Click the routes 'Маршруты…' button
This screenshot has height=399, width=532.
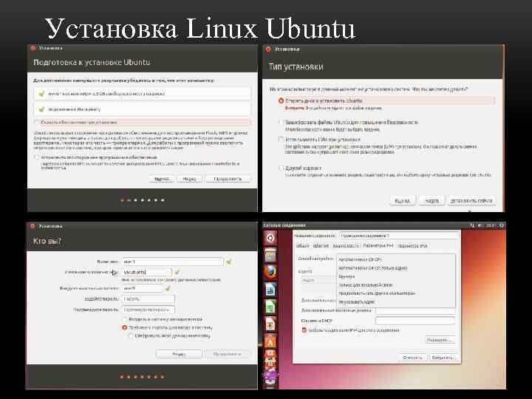pyautogui.click(x=440, y=340)
